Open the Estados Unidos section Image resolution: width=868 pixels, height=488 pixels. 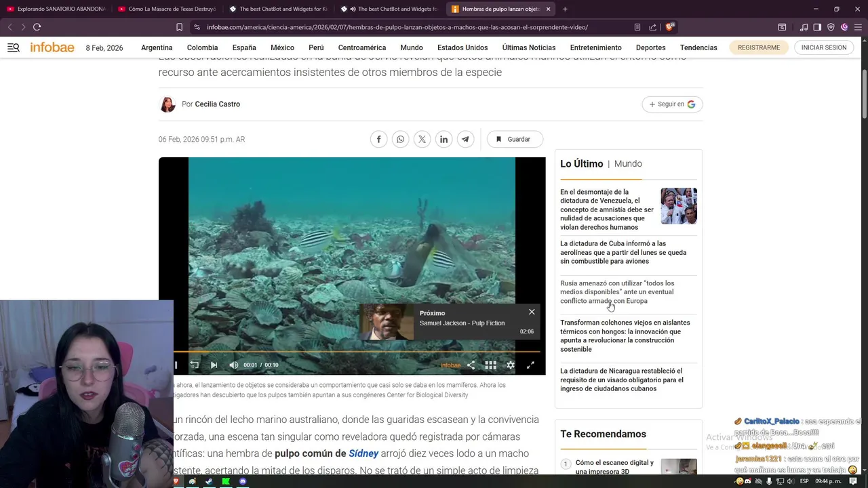tap(462, 47)
